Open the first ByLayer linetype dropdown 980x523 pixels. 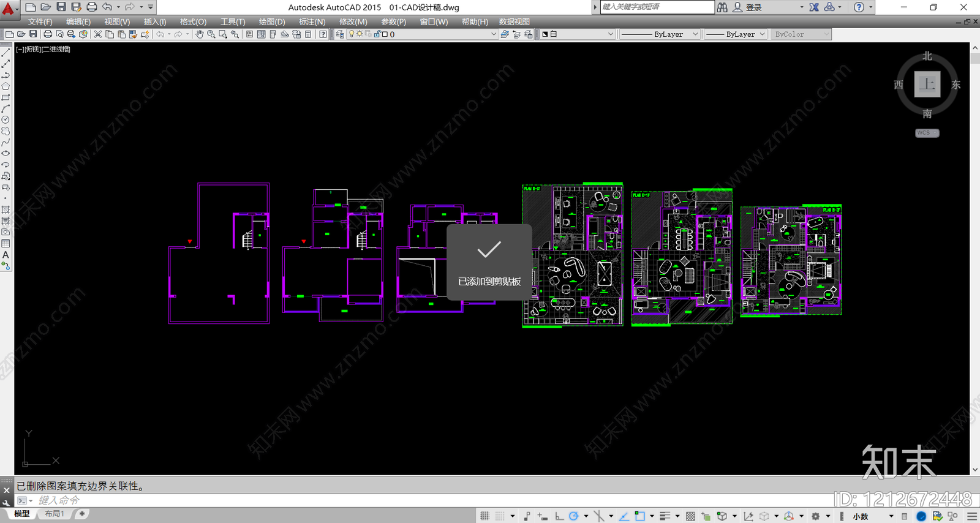click(x=659, y=34)
